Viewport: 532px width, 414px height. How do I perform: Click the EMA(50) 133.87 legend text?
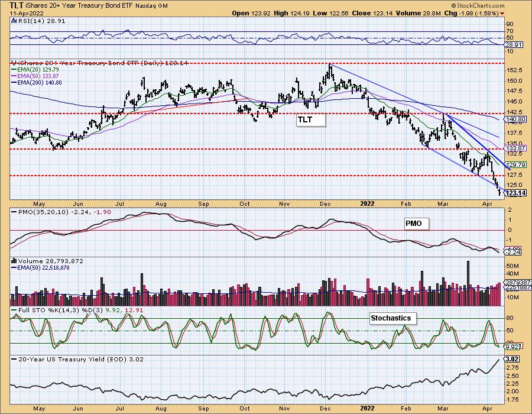click(x=38, y=76)
